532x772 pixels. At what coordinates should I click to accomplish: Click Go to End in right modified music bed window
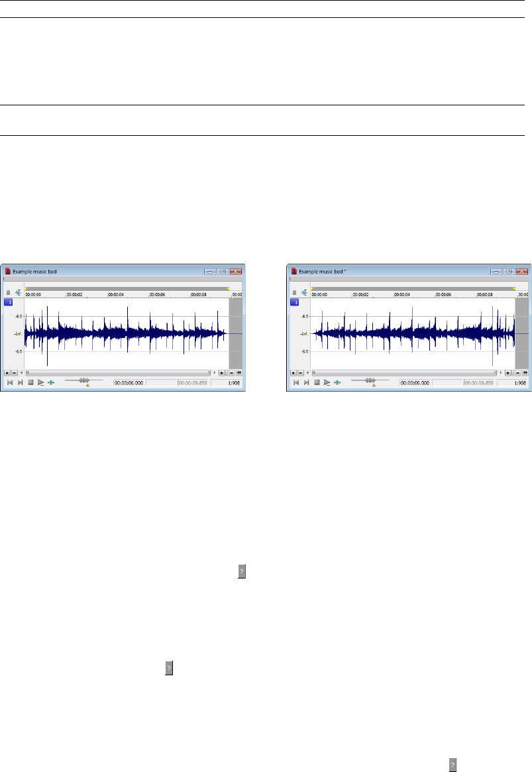(307, 382)
